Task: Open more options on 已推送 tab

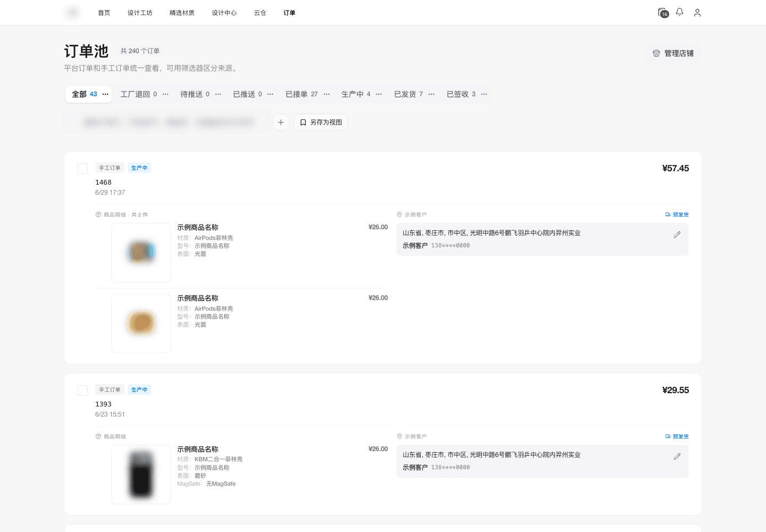Action: (270, 94)
